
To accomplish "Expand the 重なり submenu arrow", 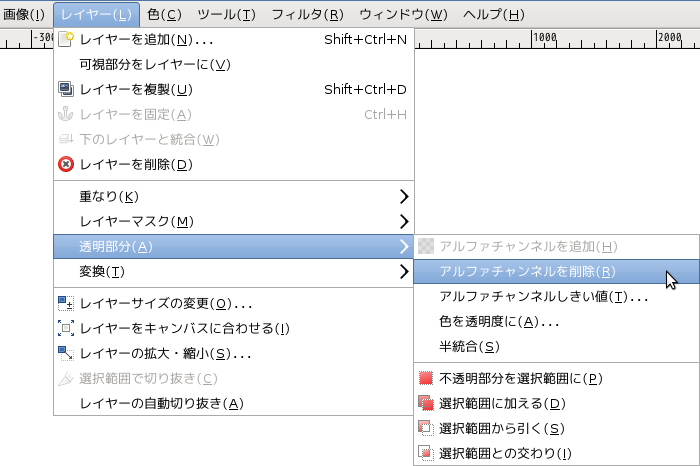I will coord(404,195).
